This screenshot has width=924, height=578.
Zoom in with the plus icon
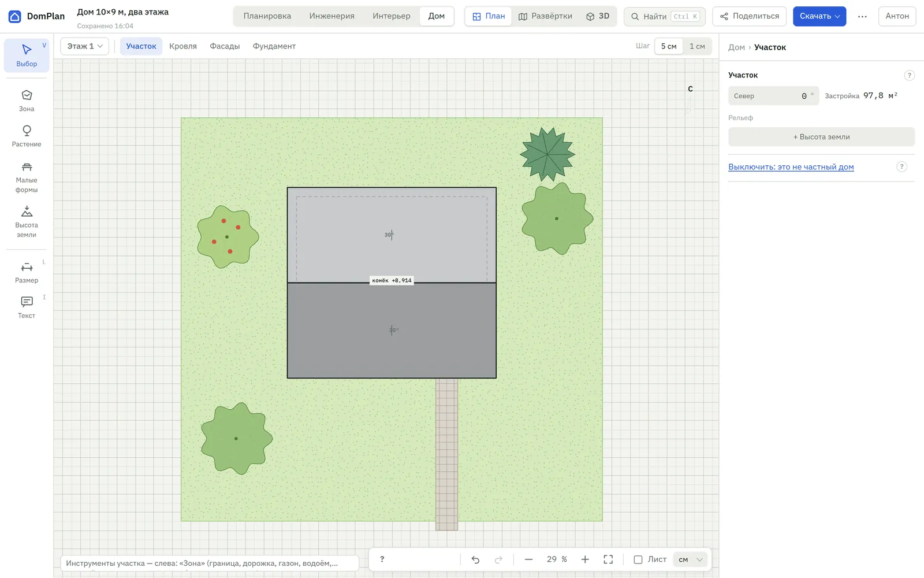(x=585, y=560)
